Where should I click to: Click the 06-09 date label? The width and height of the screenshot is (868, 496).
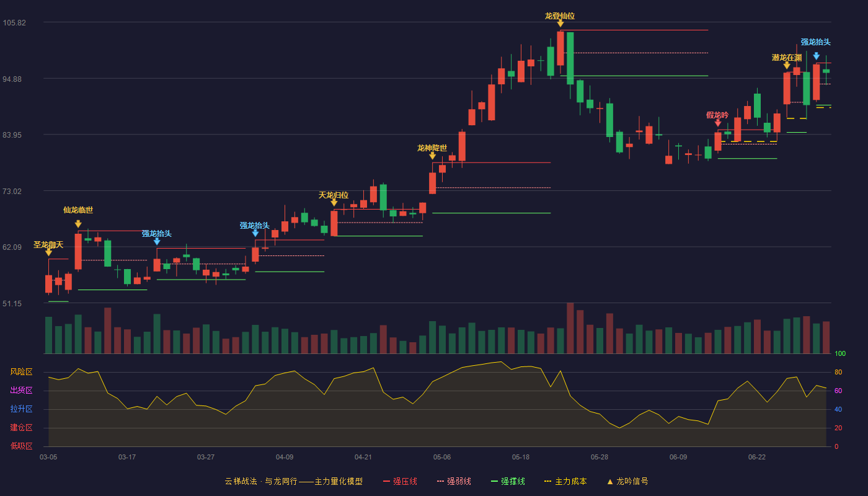pyautogui.click(x=678, y=457)
